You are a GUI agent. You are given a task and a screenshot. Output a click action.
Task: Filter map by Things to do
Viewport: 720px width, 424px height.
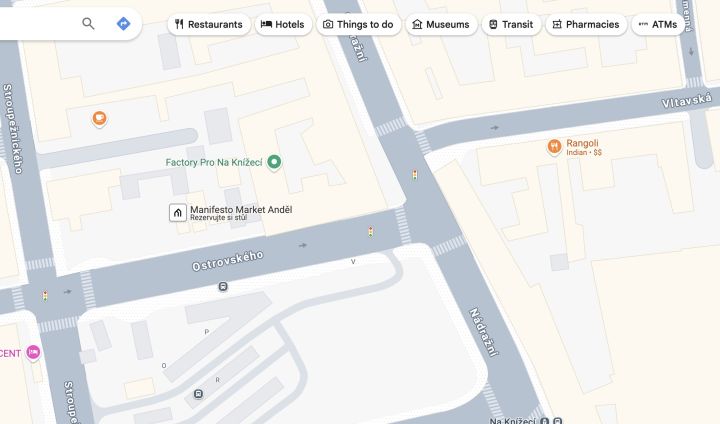click(x=359, y=24)
